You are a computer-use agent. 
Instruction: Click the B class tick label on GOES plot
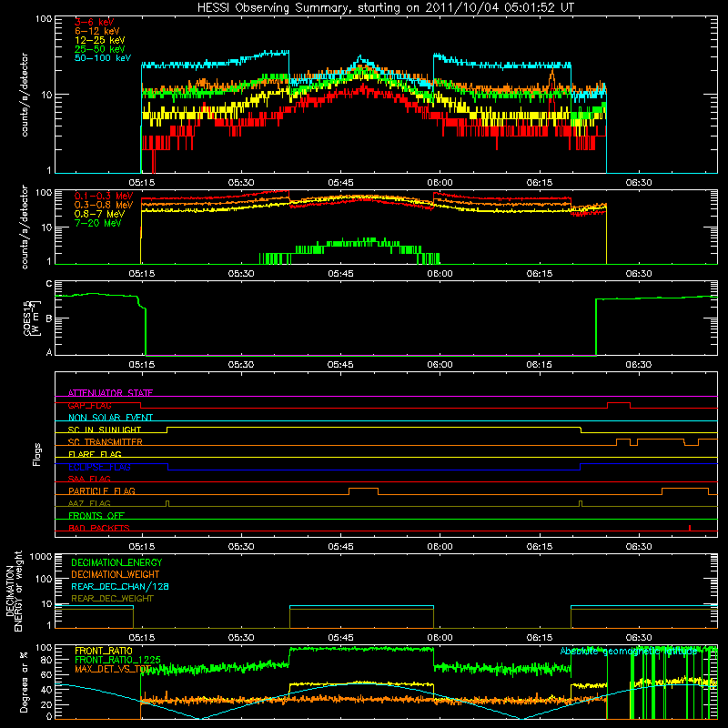49,318
